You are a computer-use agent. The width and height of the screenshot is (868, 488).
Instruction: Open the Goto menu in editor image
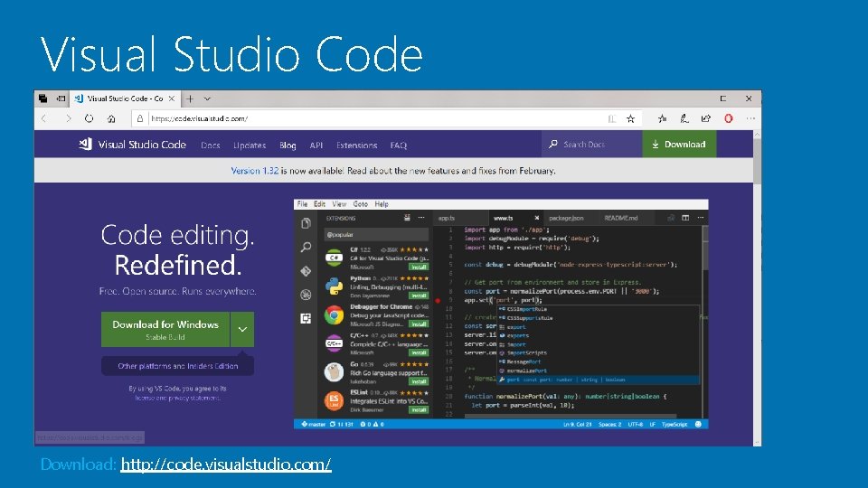tap(361, 203)
